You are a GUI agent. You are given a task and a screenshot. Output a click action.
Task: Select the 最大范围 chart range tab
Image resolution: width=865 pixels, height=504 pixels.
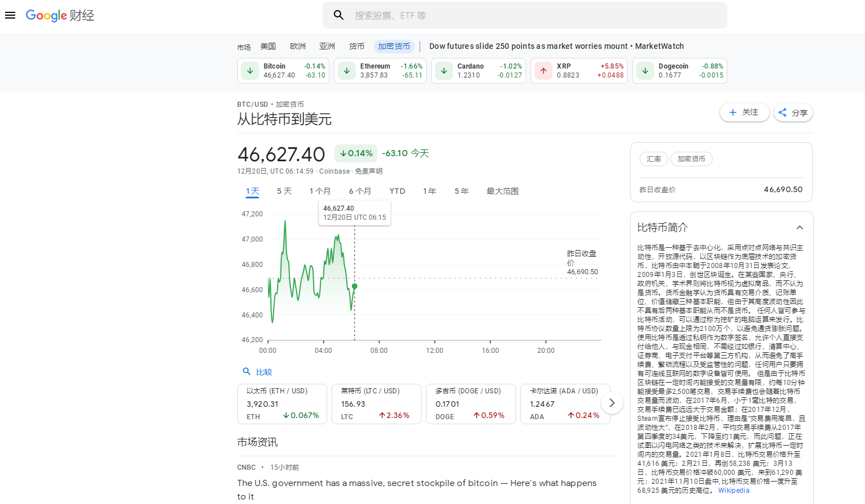point(502,191)
